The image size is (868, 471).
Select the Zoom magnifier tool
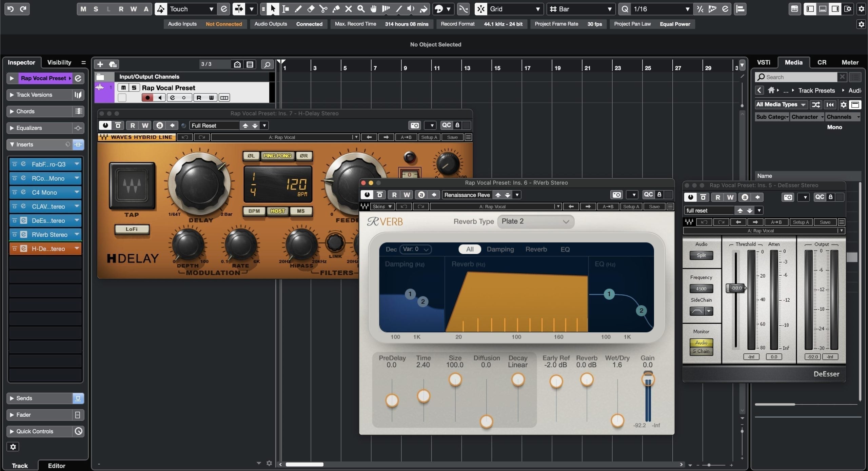(x=360, y=9)
